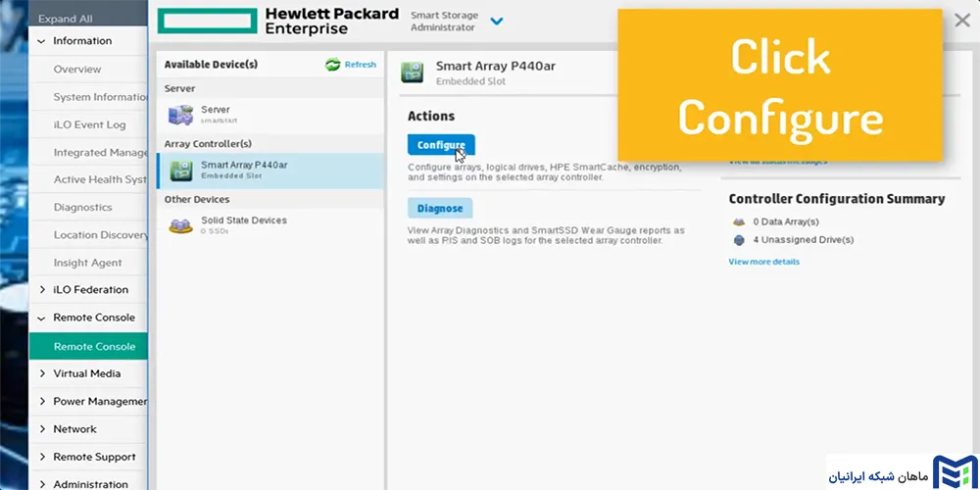Click the Smart Array P440ar title text

click(496, 66)
